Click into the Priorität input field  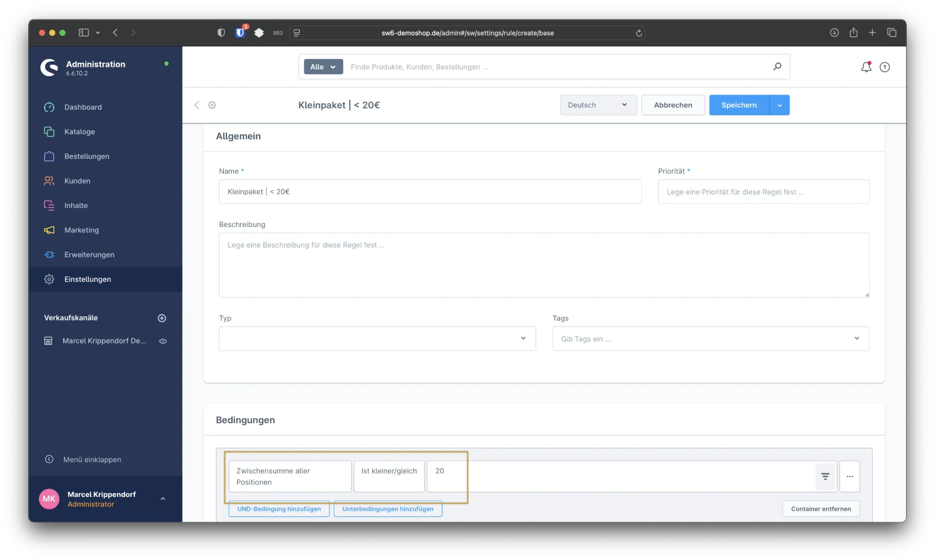coord(763,192)
